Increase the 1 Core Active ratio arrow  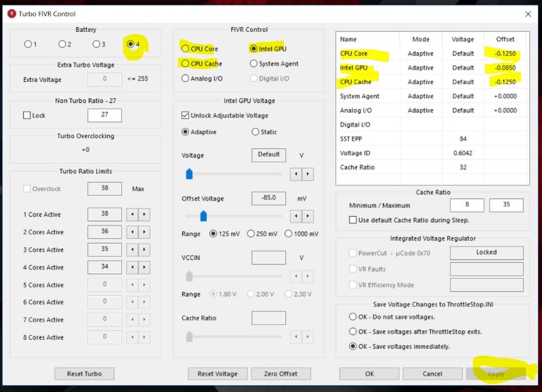pyautogui.click(x=144, y=215)
